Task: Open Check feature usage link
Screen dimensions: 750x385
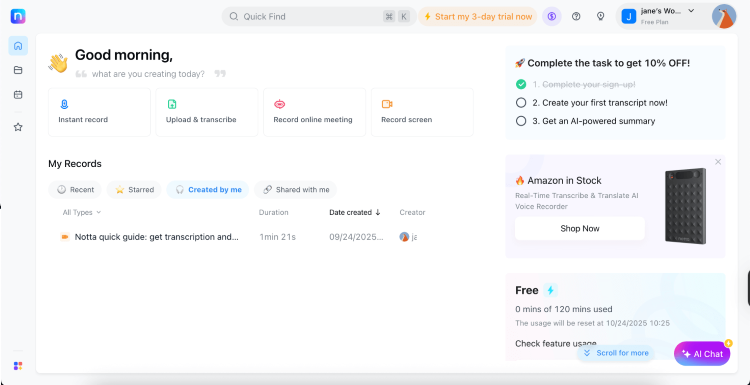Action: pos(556,343)
